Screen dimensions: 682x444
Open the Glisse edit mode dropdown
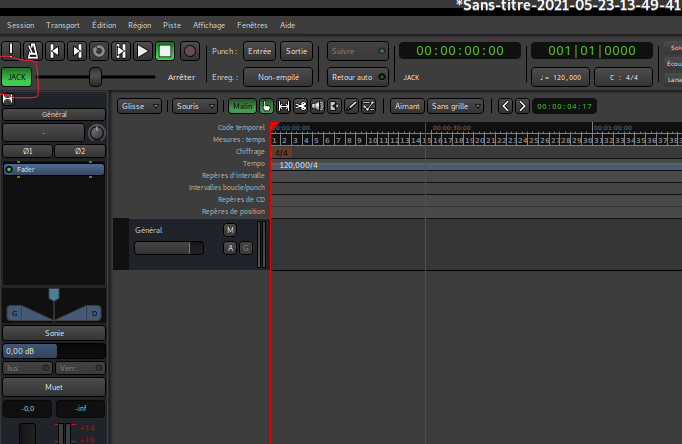tap(139, 105)
